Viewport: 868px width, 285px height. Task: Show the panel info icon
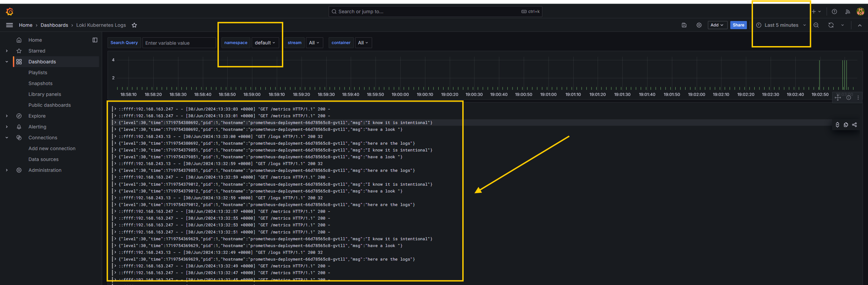848,98
